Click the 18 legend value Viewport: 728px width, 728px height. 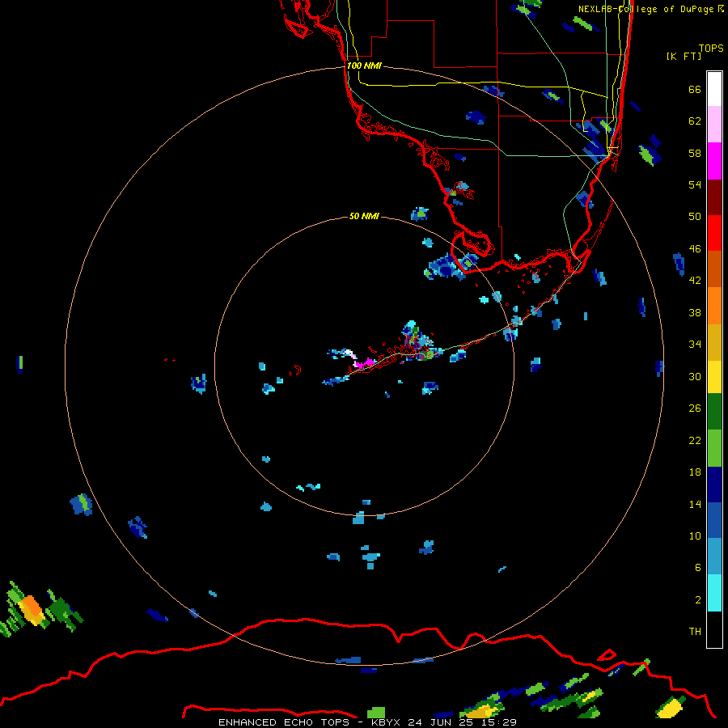tap(695, 472)
